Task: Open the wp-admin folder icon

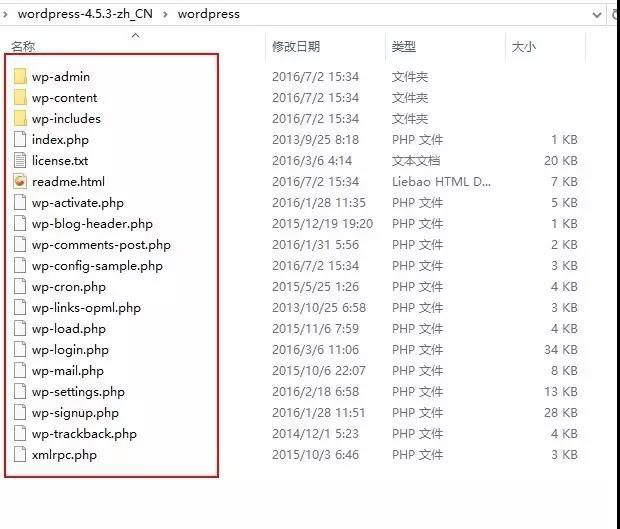Action: pos(20,76)
